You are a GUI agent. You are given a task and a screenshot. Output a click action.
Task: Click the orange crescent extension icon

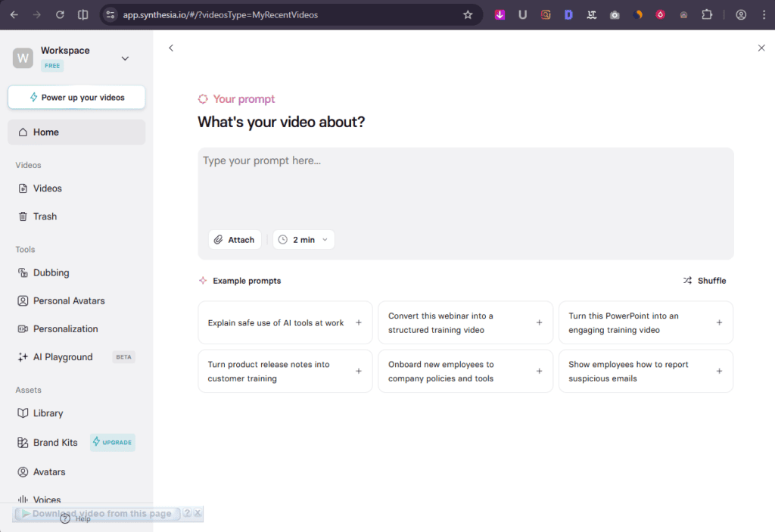(637, 15)
